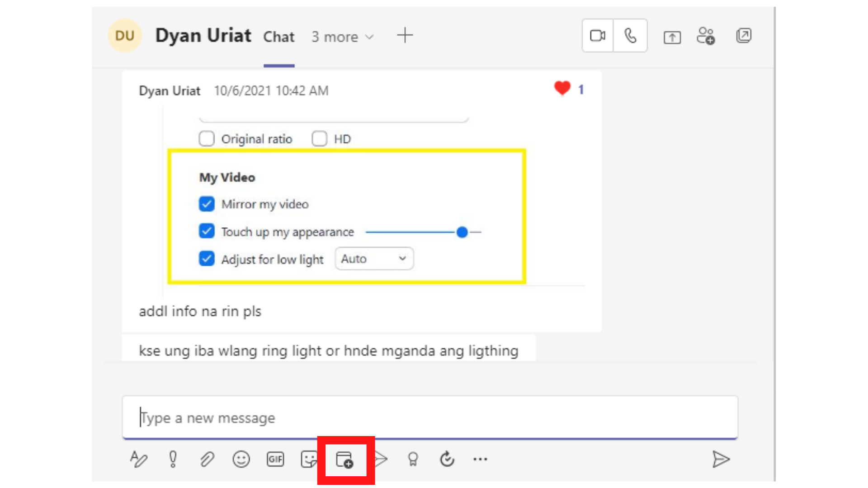Enable the Original ratio checkbox
This screenshot has height=488, width=868.
click(207, 139)
